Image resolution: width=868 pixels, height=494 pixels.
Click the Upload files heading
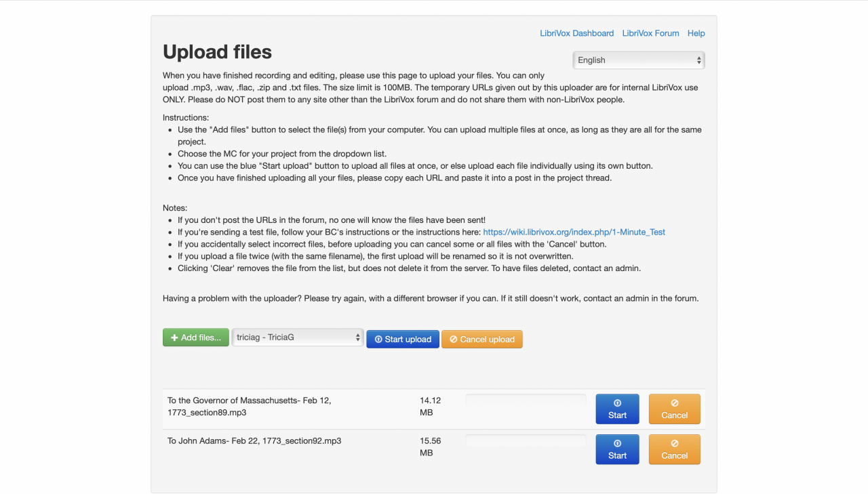tap(217, 52)
